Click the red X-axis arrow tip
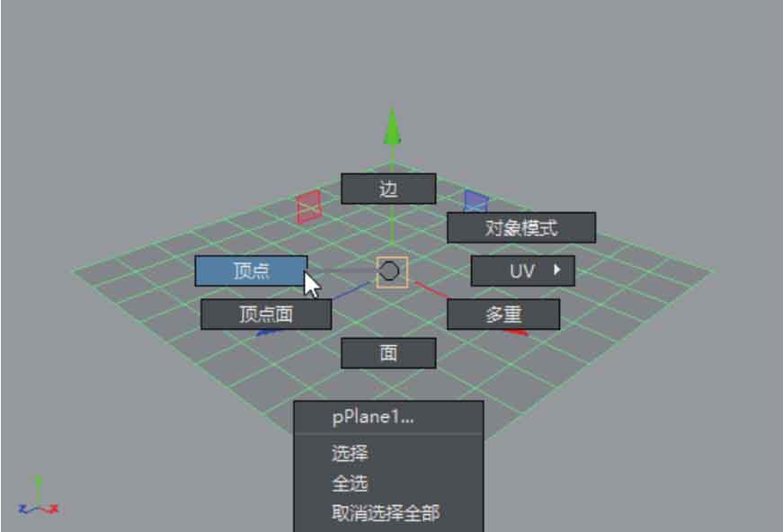The image size is (783, 532). tap(516, 332)
